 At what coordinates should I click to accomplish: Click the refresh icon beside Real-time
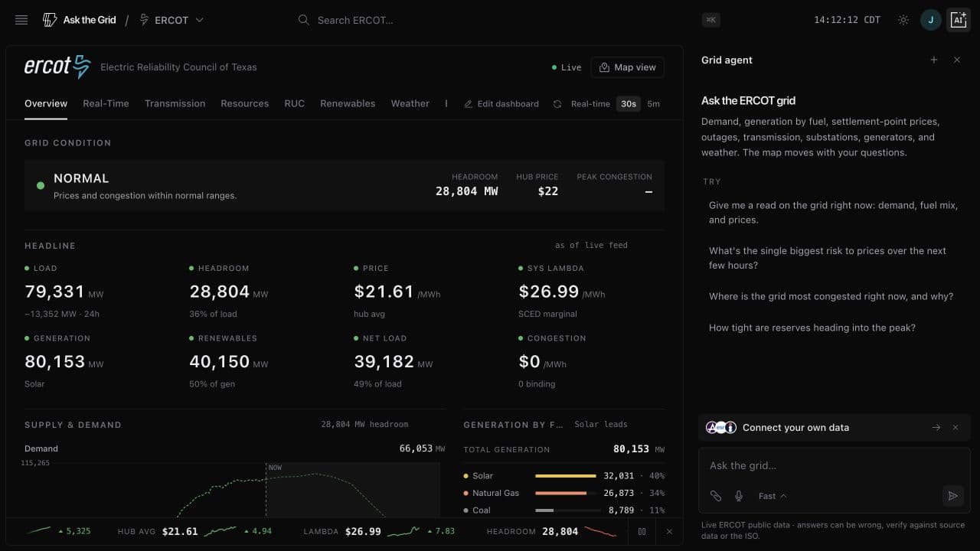tap(557, 104)
